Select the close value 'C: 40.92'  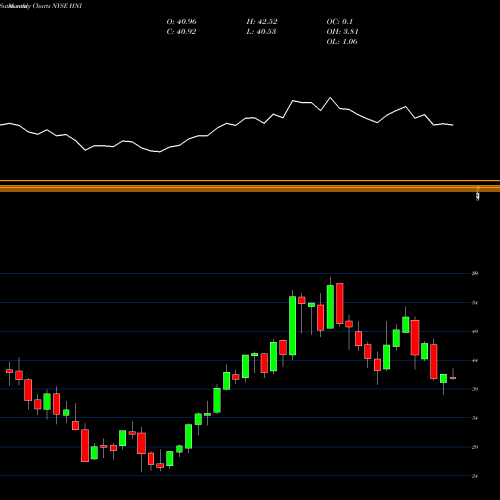(x=181, y=32)
